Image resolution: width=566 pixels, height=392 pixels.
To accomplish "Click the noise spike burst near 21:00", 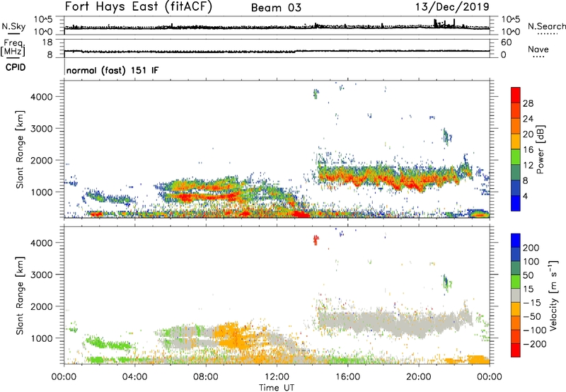I will (444, 24).
